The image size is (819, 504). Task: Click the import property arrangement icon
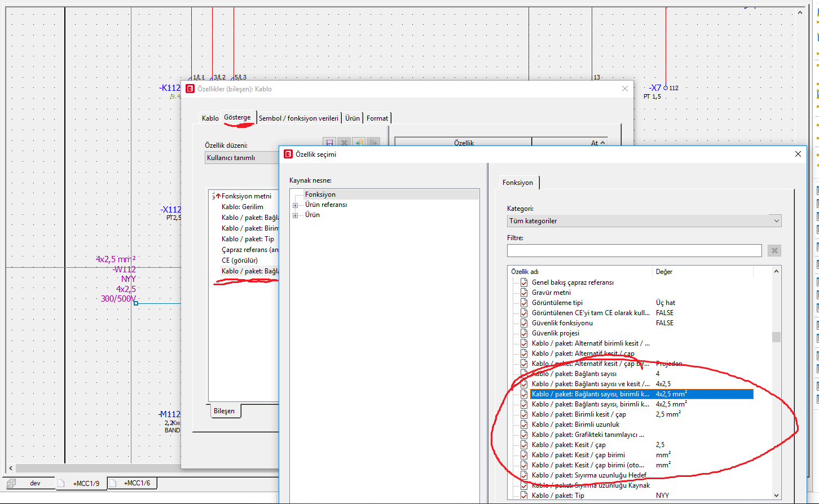(x=359, y=143)
